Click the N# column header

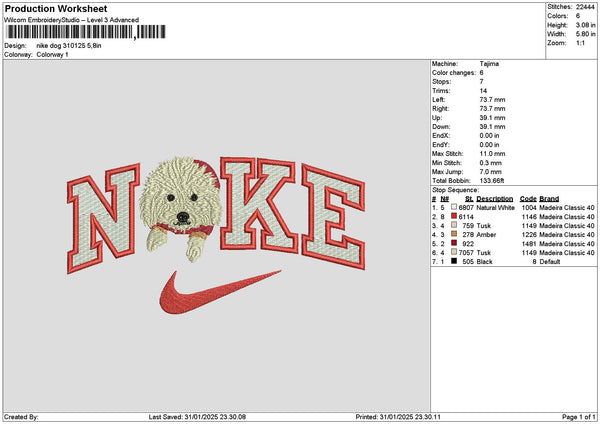pyautogui.click(x=444, y=199)
